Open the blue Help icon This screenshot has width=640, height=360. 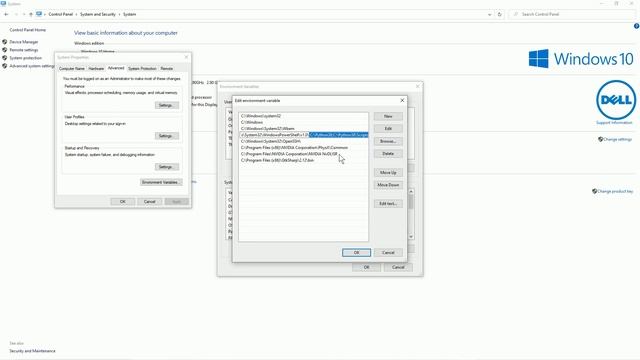[x=636, y=26]
